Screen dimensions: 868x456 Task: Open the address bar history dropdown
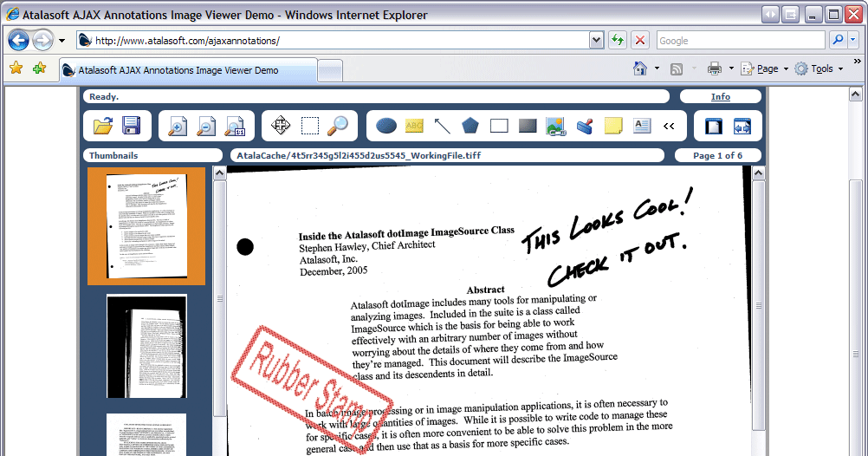[596, 41]
